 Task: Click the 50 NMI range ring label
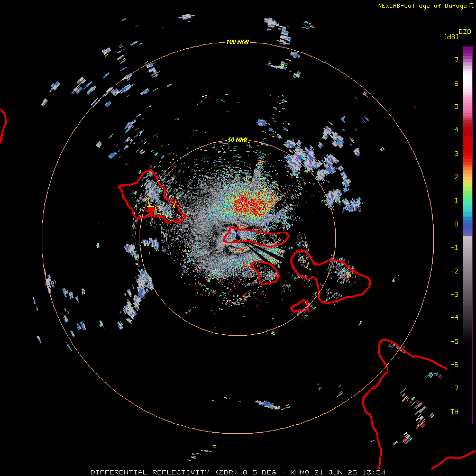[x=237, y=140]
